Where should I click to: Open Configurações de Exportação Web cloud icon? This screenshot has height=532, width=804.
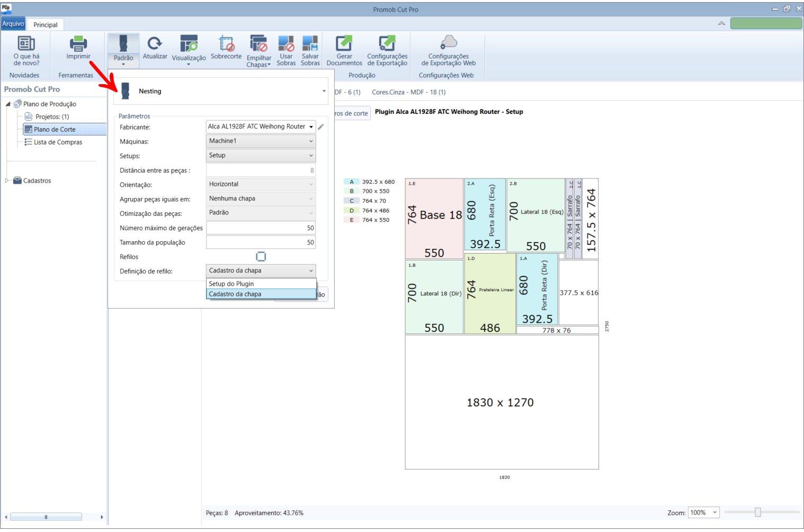449,42
